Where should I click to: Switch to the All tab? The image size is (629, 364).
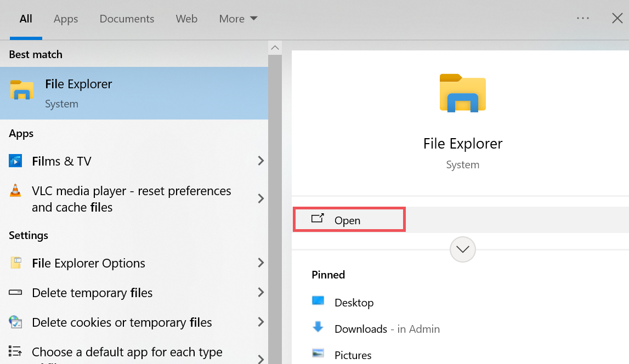(x=26, y=19)
